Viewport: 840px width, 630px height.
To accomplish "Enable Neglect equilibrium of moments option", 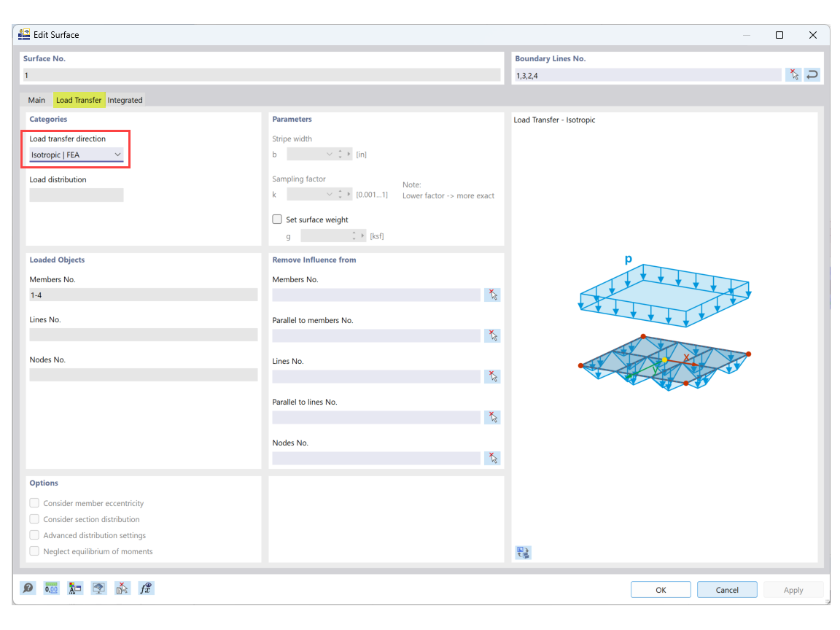I will click(34, 551).
